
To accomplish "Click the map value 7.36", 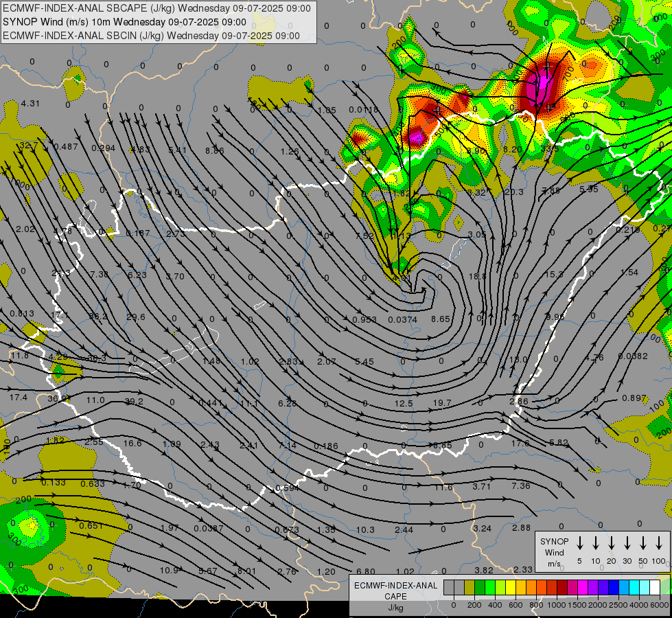I will 521,486.
